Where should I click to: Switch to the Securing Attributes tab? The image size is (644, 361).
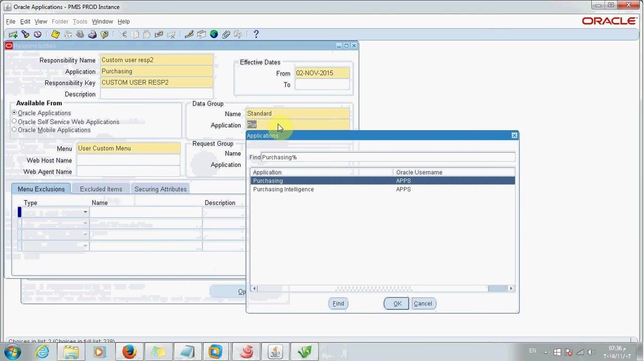pyautogui.click(x=160, y=189)
